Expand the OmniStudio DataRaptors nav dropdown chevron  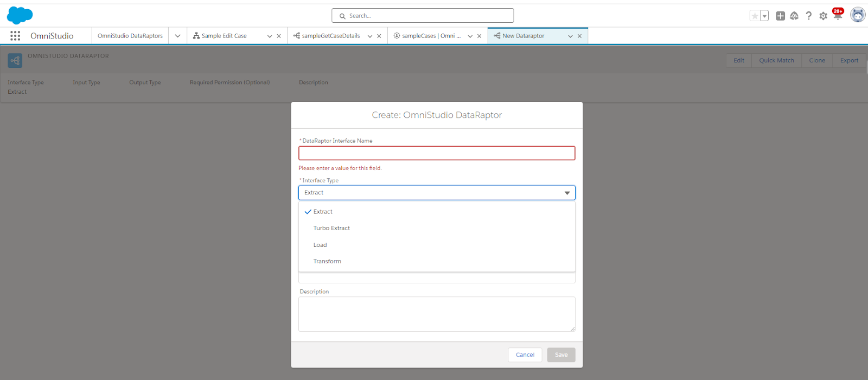click(177, 36)
